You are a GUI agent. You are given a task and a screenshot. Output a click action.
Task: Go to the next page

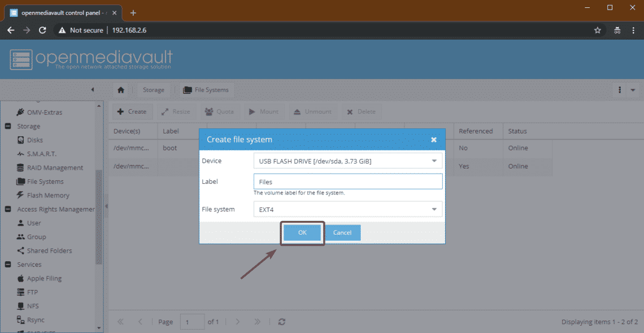237,322
